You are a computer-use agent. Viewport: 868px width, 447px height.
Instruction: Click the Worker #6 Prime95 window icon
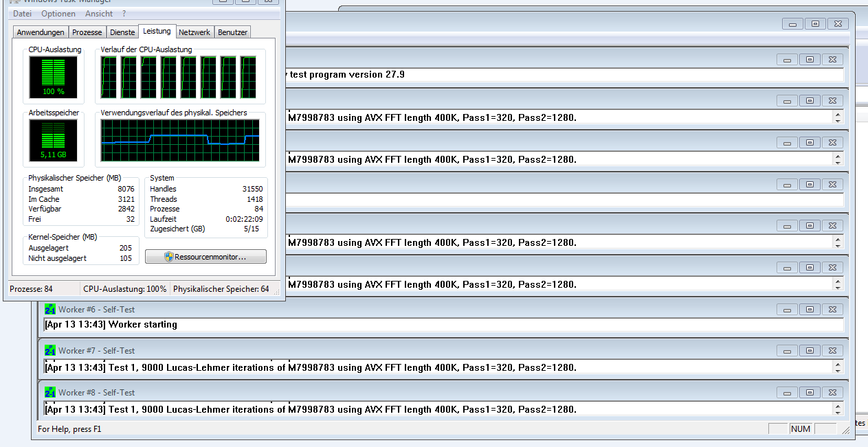coord(49,309)
